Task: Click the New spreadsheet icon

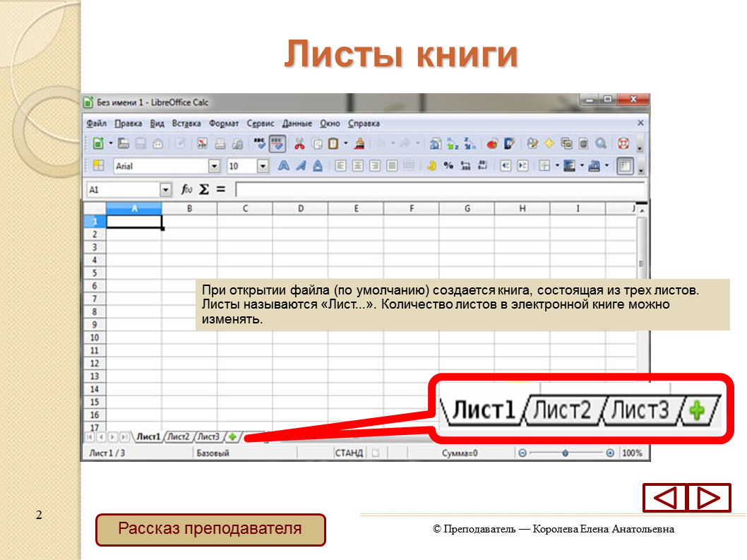Action: pos(98,143)
